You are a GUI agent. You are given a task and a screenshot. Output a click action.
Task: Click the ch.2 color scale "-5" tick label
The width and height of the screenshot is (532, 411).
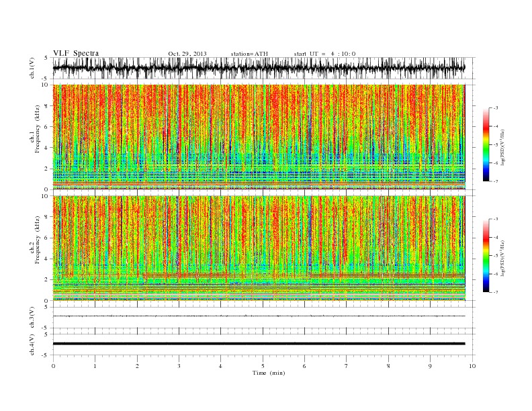[x=495, y=256]
